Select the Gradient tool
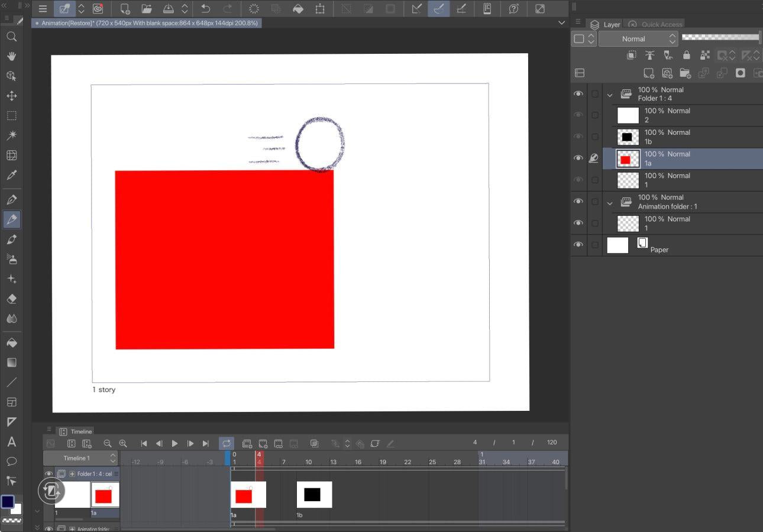This screenshot has height=532, width=763. (x=11, y=362)
